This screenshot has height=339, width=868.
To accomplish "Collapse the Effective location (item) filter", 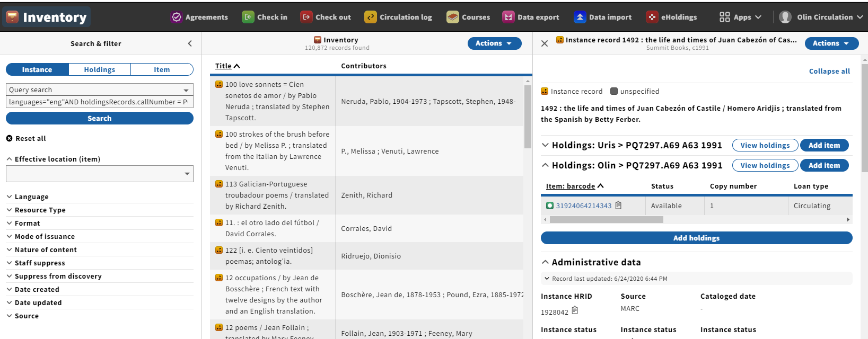I will click(x=58, y=159).
